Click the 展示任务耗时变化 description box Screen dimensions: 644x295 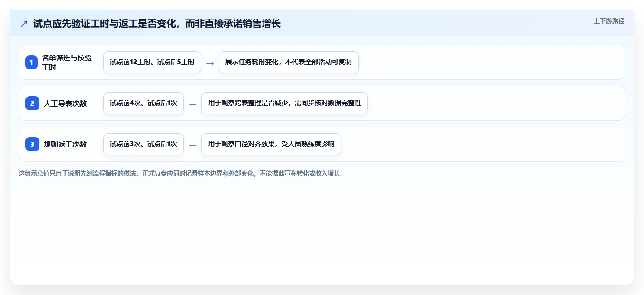point(288,62)
